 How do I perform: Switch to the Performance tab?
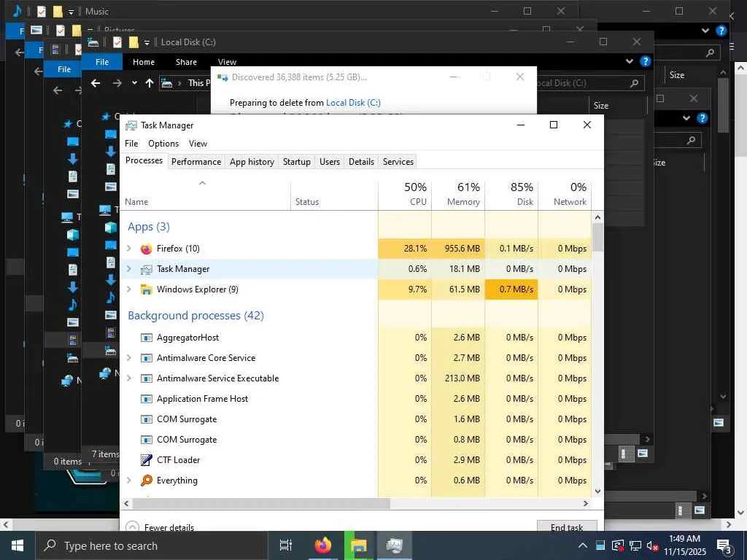(196, 162)
